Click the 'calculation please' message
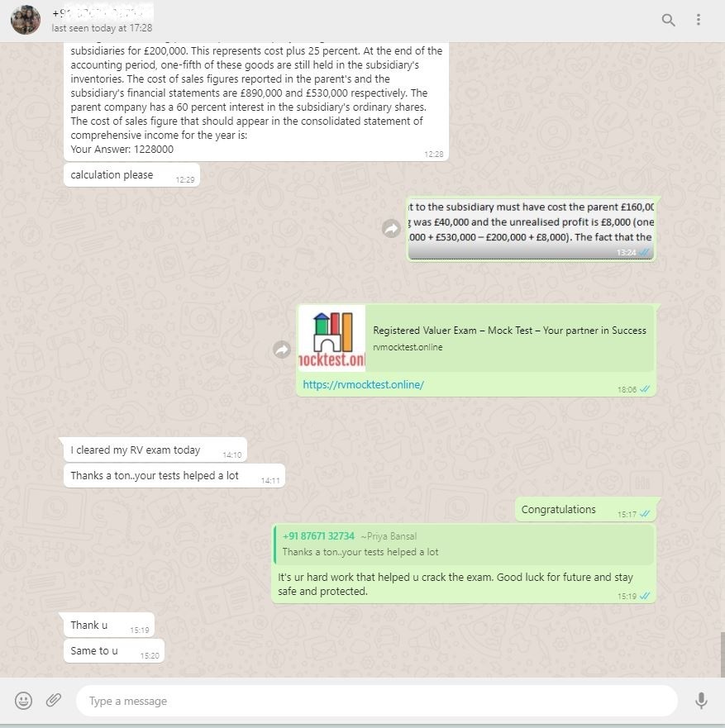The height and width of the screenshot is (728, 725). tap(132, 175)
